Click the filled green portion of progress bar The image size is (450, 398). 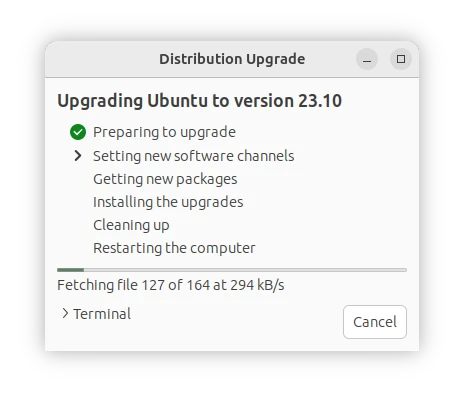(x=70, y=270)
